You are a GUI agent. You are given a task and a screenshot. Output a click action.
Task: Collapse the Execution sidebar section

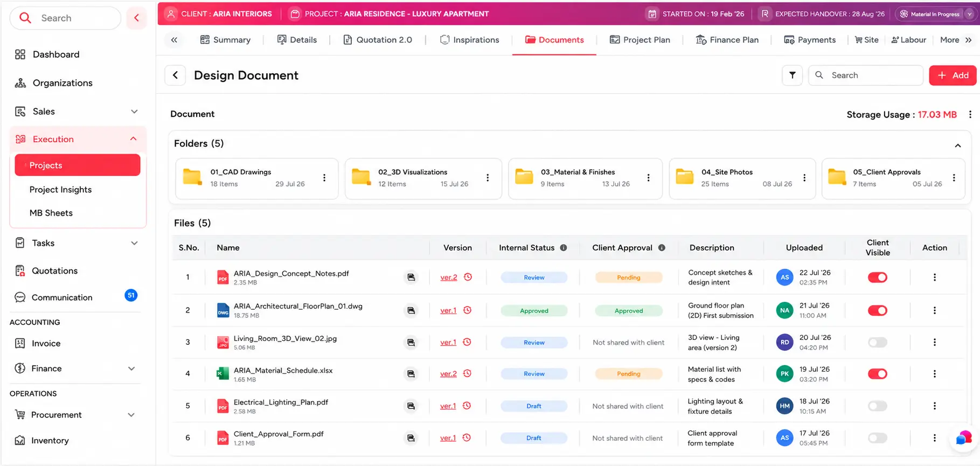133,139
